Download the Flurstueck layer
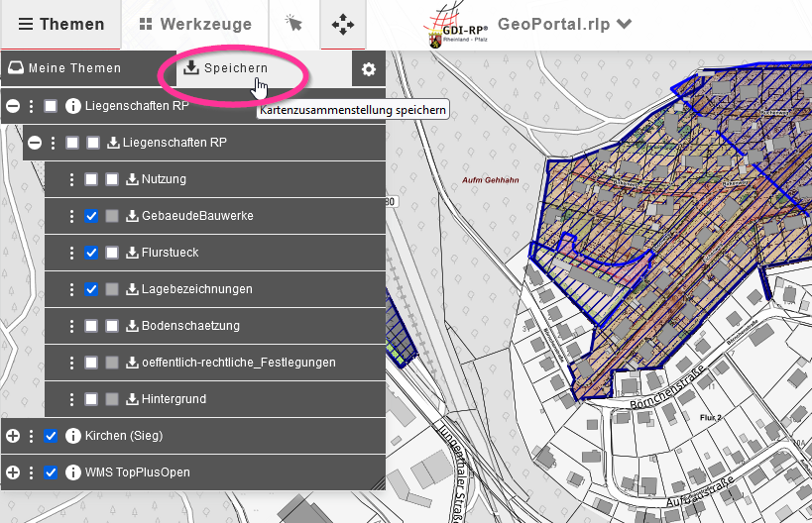The width and height of the screenshot is (812, 523). (133, 253)
